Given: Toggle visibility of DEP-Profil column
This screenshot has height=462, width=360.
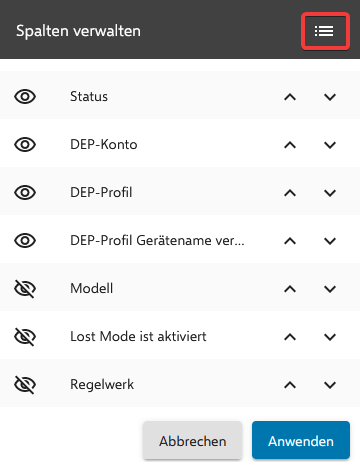Looking at the screenshot, I should coord(25,193).
